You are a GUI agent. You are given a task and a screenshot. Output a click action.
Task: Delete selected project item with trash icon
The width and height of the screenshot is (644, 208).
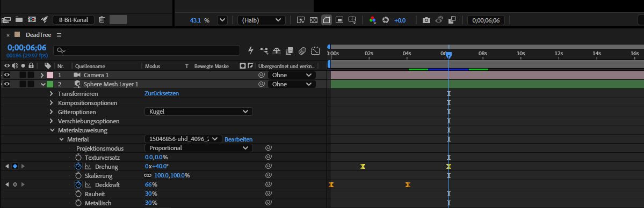(x=102, y=20)
